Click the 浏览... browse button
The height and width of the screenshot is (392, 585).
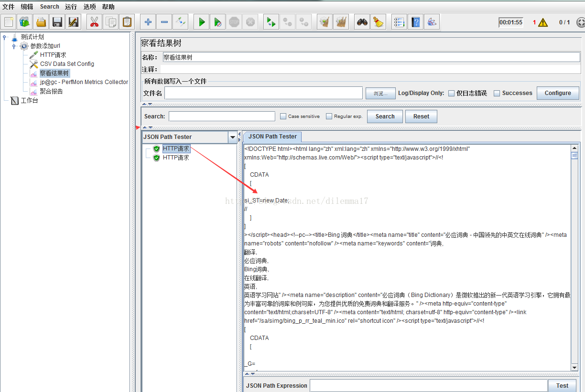coord(380,93)
